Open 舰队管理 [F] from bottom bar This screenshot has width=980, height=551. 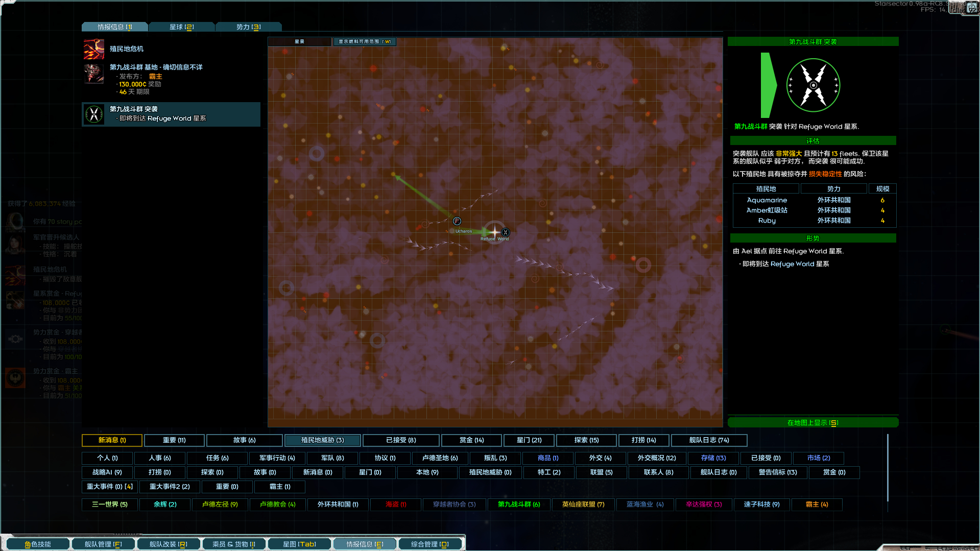tap(103, 544)
